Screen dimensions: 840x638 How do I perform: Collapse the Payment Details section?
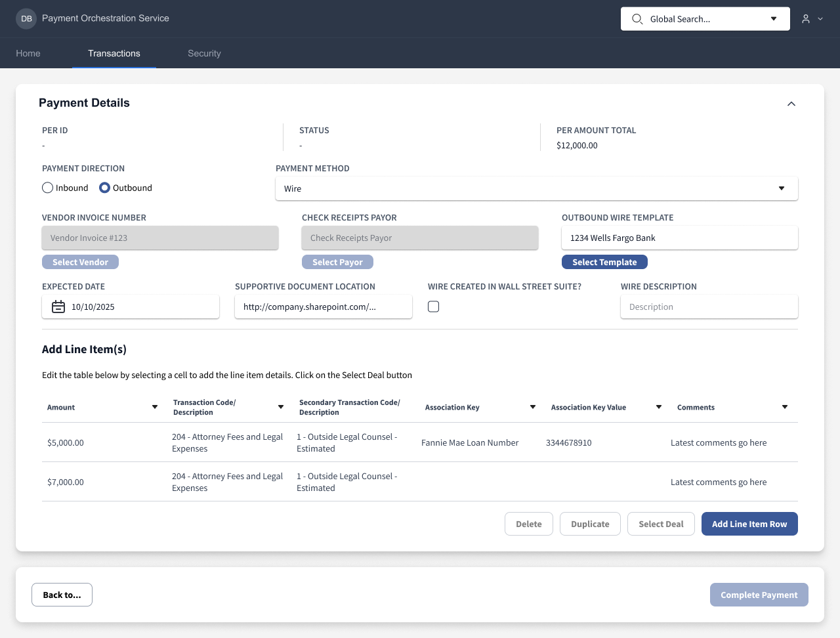click(791, 104)
